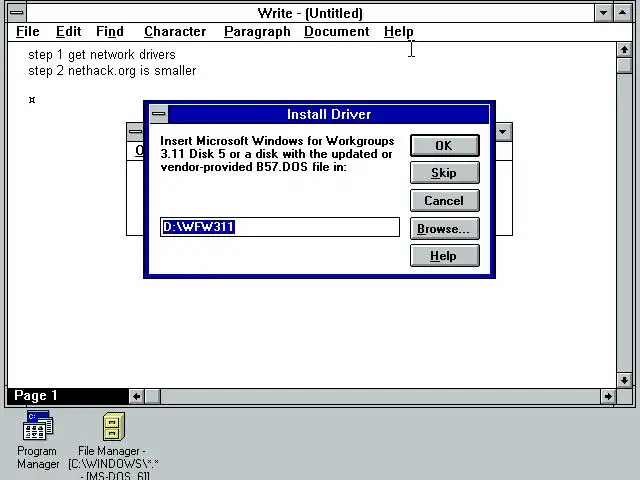Click Browse... to locate B57.DOS
The width and height of the screenshot is (640, 480).
(x=444, y=229)
